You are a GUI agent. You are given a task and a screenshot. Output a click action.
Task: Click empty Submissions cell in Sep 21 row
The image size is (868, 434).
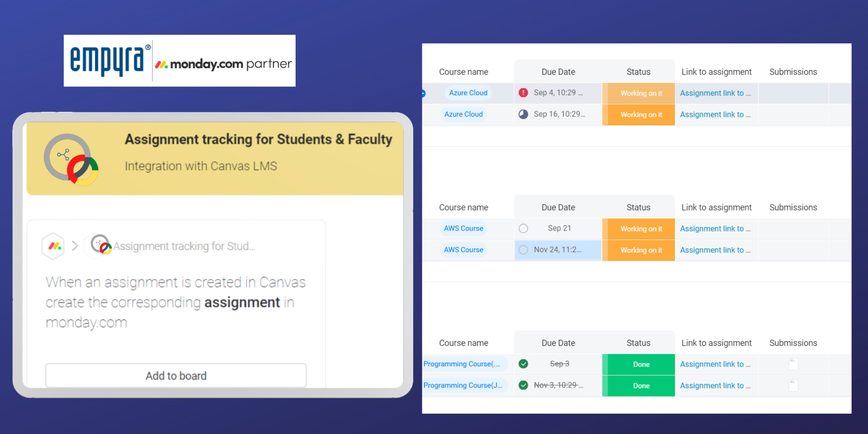pyautogui.click(x=793, y=229)
